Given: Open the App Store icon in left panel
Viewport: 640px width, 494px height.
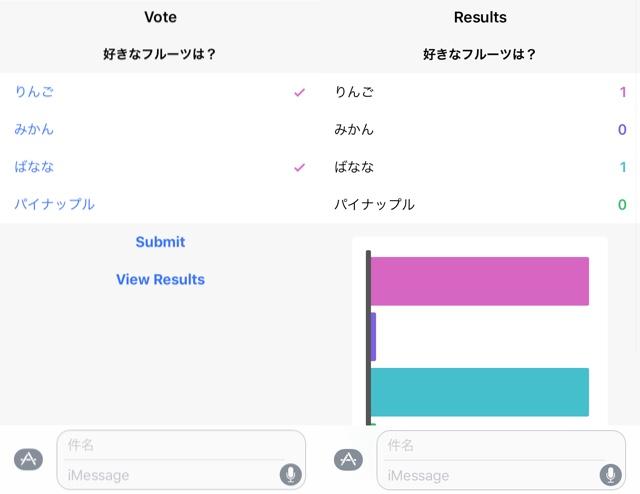Looking at the screenshot, I should (29, 459).
